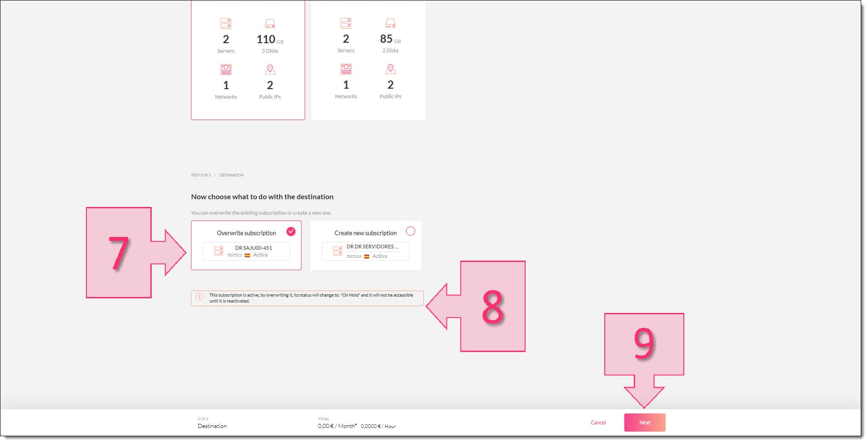
Task: Click the disk icon above 85 GB
Action: (x=391, y=23)
